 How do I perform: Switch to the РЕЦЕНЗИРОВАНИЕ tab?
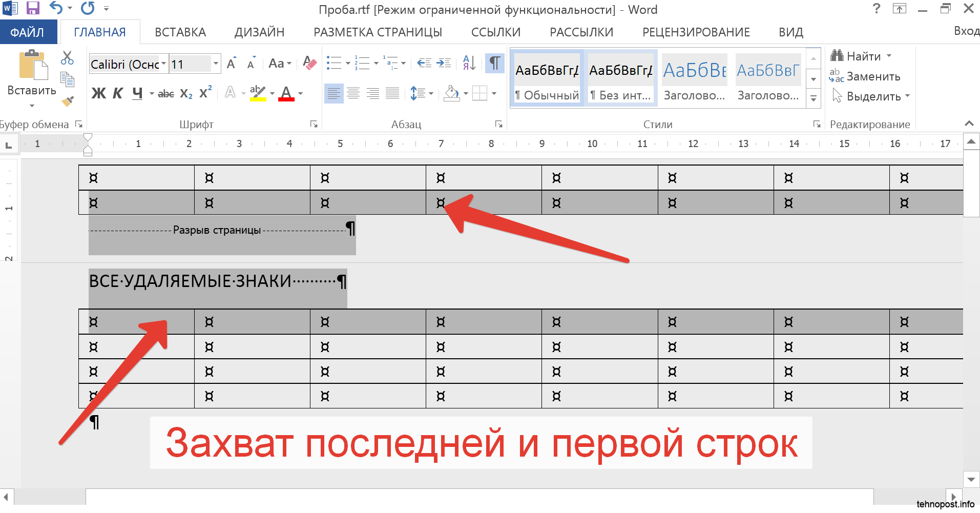pos(696,32)
